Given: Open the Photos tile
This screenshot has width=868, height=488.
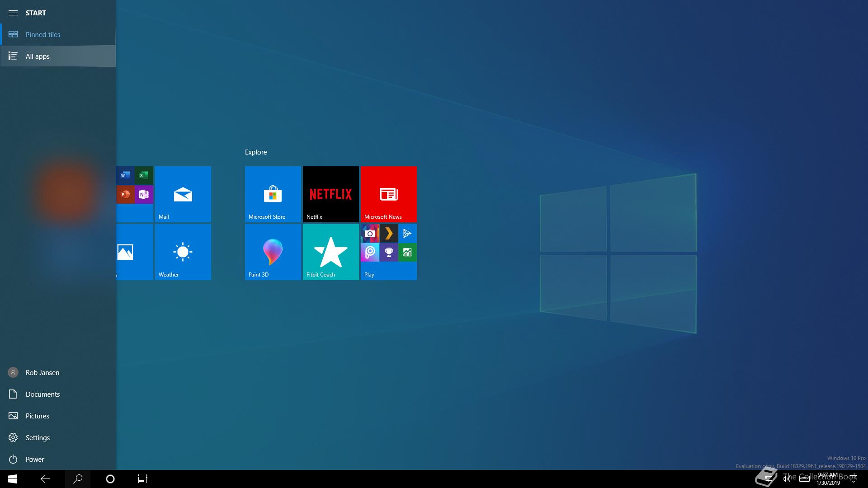Looking at the screenshot, I should pyautogui.click(x=135, y=252).
